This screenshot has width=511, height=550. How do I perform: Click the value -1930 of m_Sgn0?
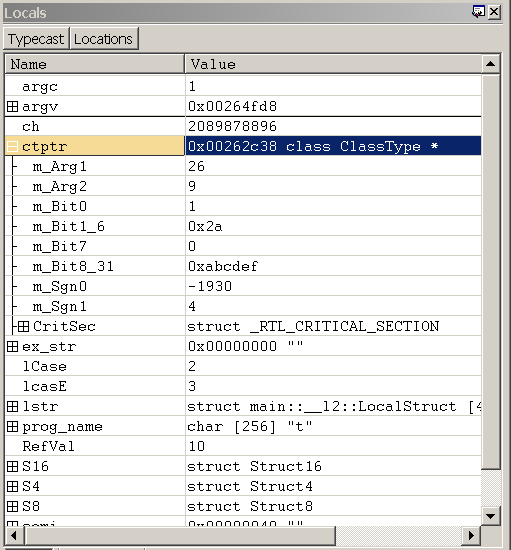click(x=210, y=287)
